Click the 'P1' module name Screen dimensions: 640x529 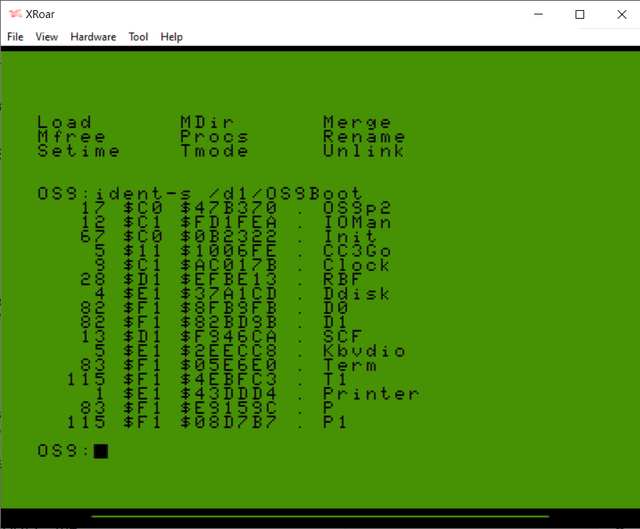pyautogui.click(x=335, y=422)
